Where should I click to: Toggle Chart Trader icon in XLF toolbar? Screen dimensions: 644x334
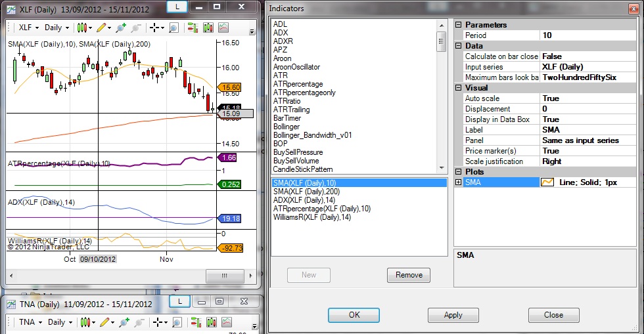pos(192,28)
